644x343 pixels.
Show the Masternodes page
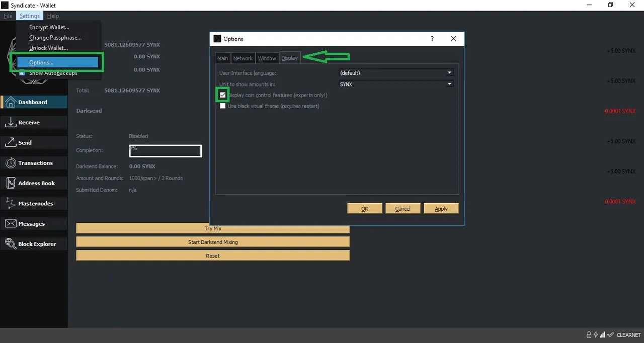pyautogui.click(x=34, y=203)
